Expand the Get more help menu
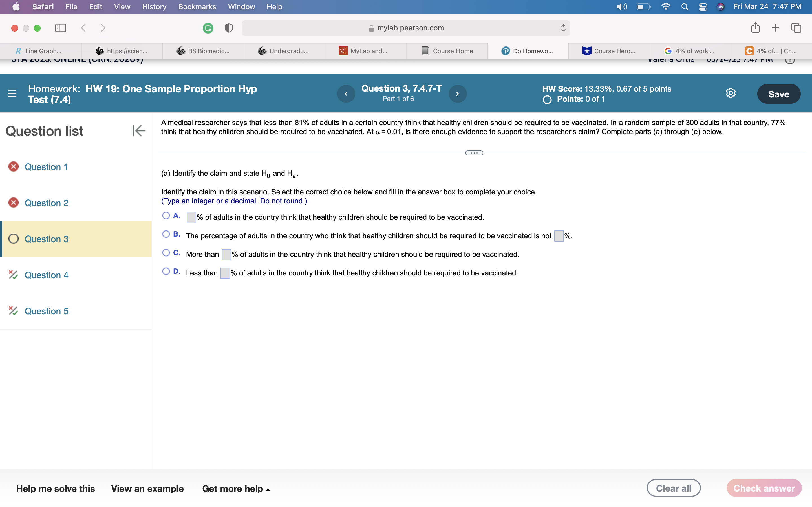Image resolution: width=812 pixels, height=507 pixels. pyautogui.click(x=236, y=489)
